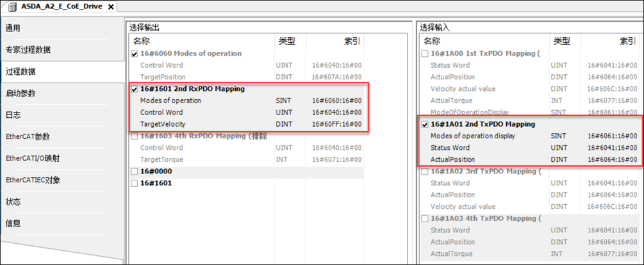Enable the 16#1A02 3rd TxPDO Mapping checkbox
The height and width of the screenshot is (265, 644).
click(425, 172)
